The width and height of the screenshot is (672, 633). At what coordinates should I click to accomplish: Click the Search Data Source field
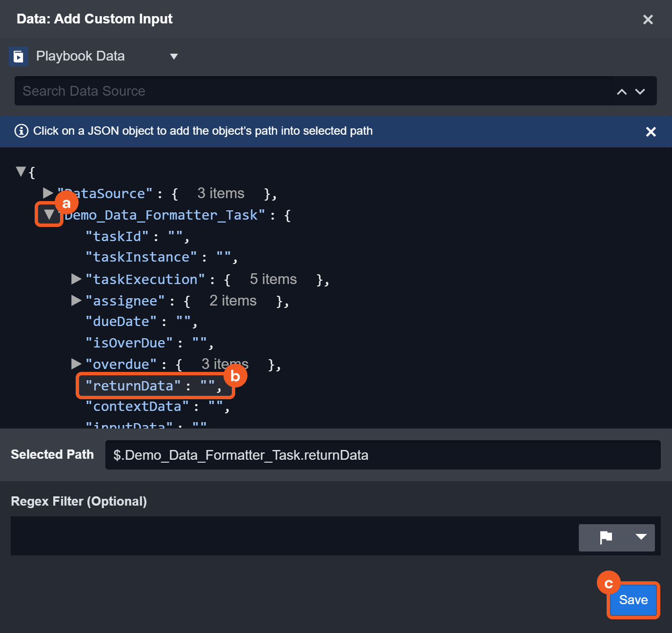coord(312,91)
